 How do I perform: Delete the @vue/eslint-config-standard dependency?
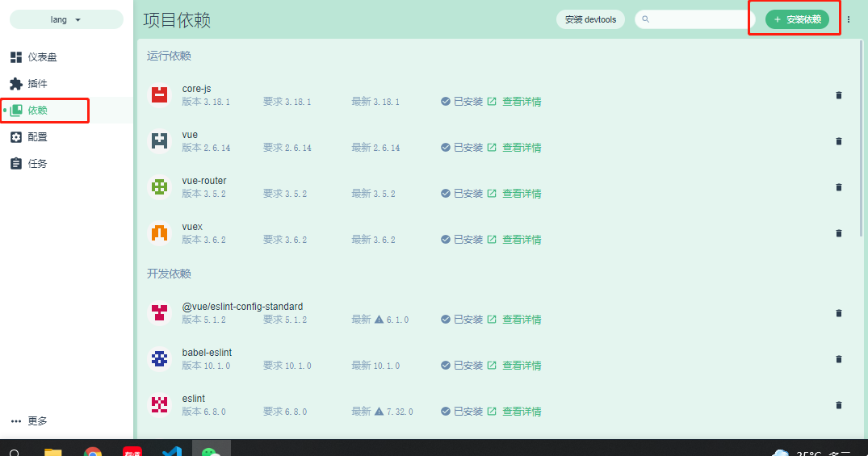coord(839,313)
